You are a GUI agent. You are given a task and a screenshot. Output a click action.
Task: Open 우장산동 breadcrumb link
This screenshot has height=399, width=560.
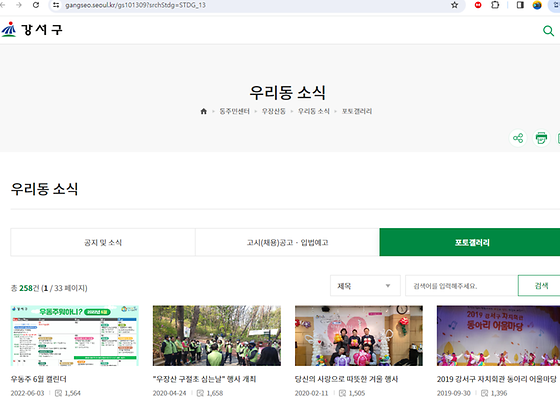point(274,111)
